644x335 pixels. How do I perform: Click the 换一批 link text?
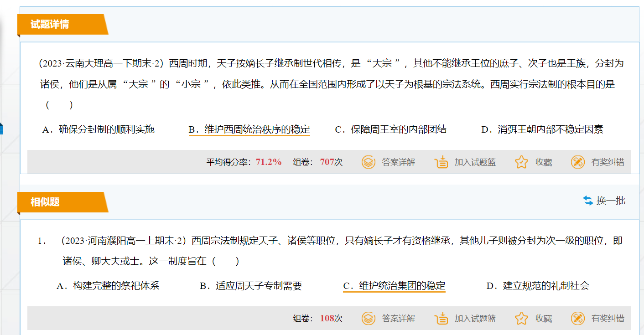click(x=611, y=201)
